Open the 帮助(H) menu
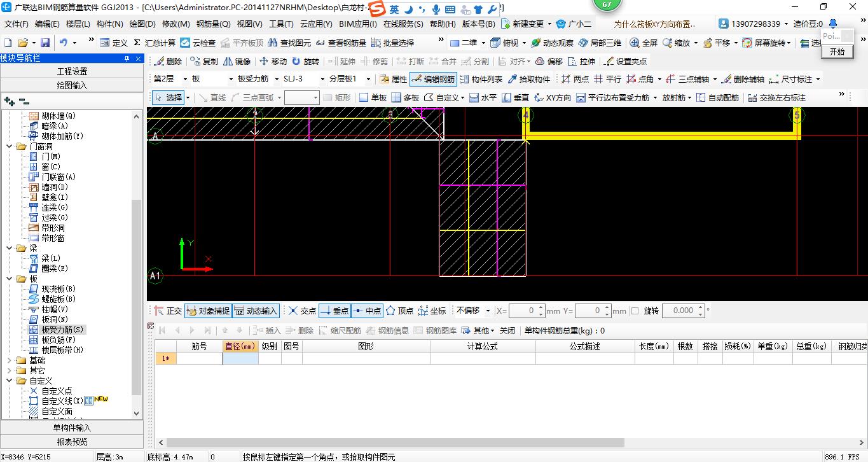The height and width of the screenshot is (462, 868). (x=443, y=24)
